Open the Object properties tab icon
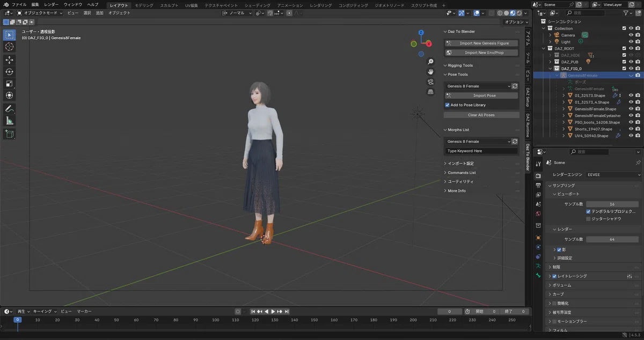This screenshot has height=340, width=644. (x=538, y=237)
